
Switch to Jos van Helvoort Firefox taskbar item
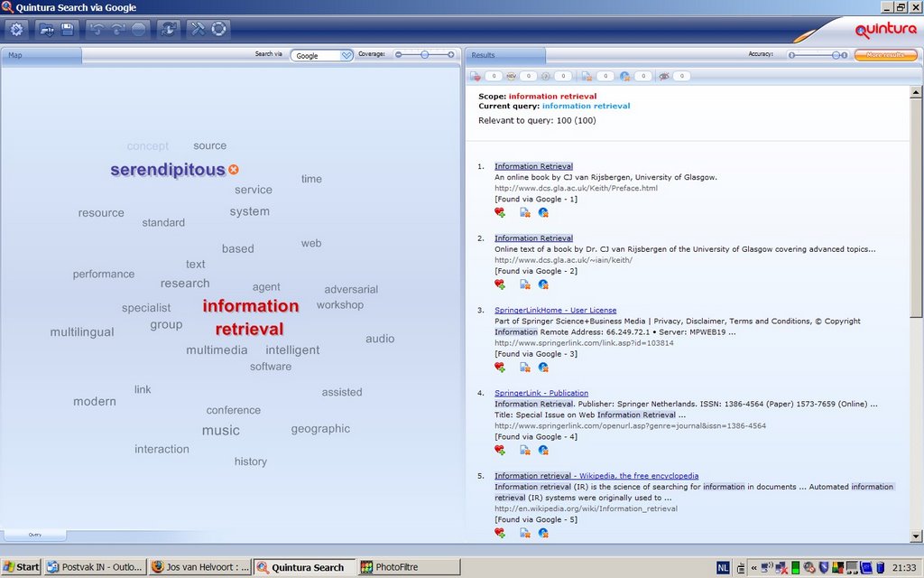pyautogui.click(x=200, y=567)
